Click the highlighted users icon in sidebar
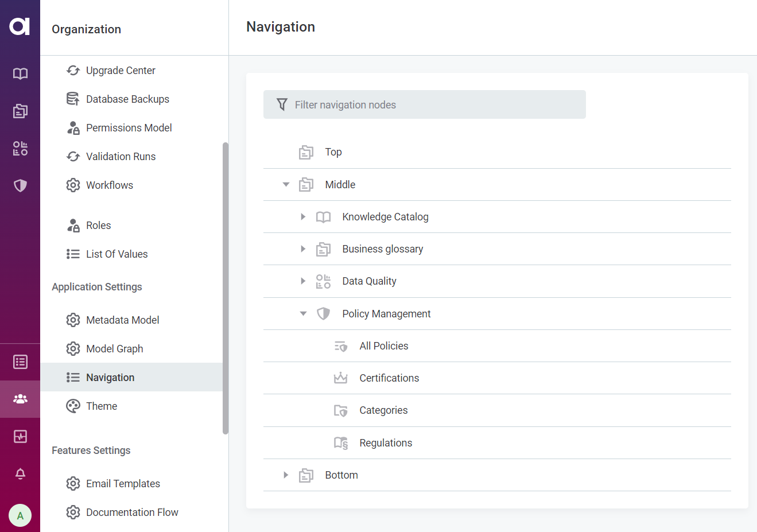Image resolution: width=757 pixels, height=532 pixels. [20, 399]
